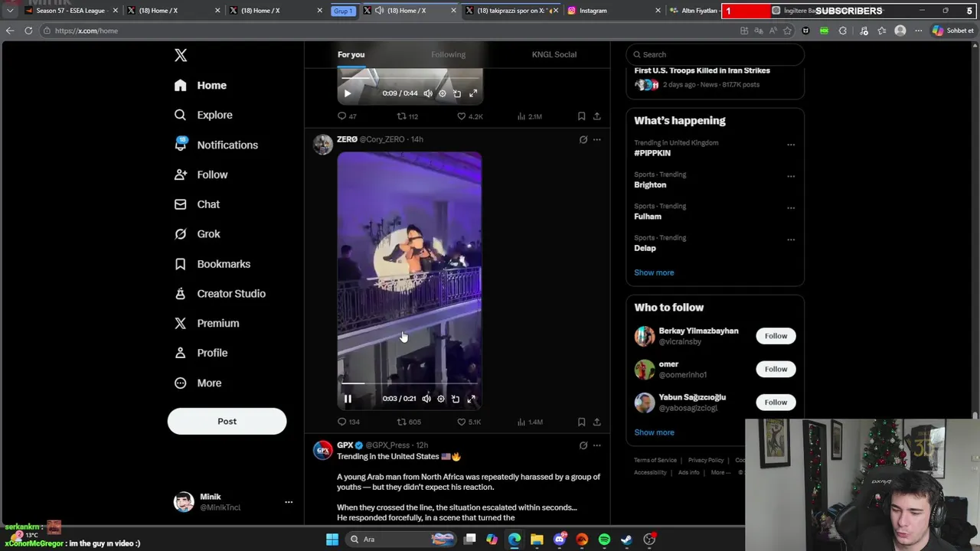Switch to the Following tab
980x551 pixels.
[x=448, y=54]
